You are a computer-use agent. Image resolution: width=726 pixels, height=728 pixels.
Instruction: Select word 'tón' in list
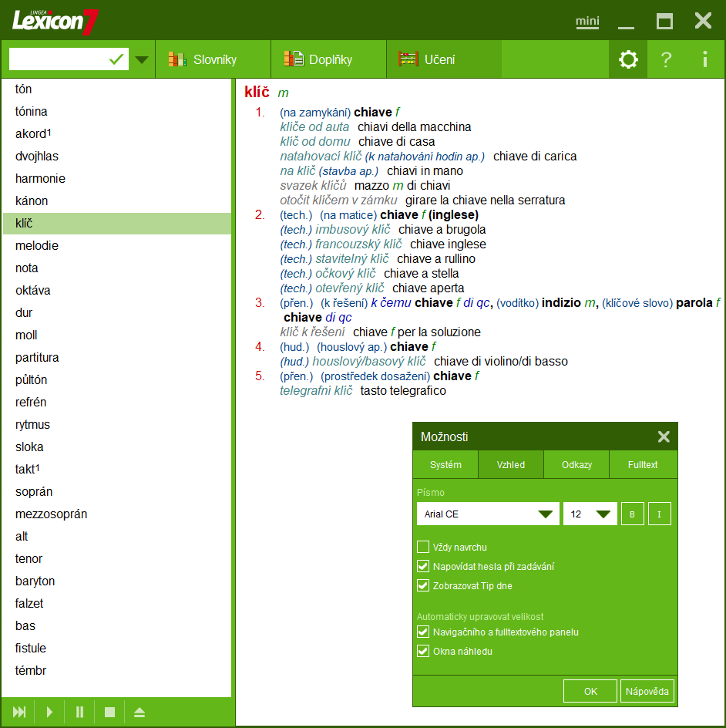[117, 89]
